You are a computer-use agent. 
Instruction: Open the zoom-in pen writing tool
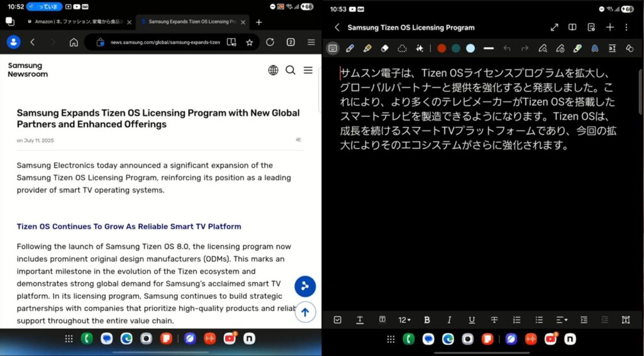pos(543,48)
